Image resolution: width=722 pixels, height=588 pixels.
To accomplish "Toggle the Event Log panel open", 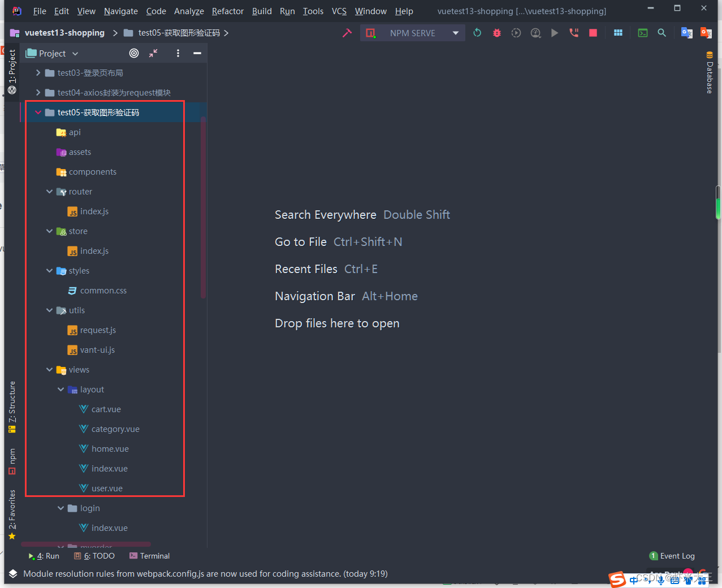I will pos(672,556).
